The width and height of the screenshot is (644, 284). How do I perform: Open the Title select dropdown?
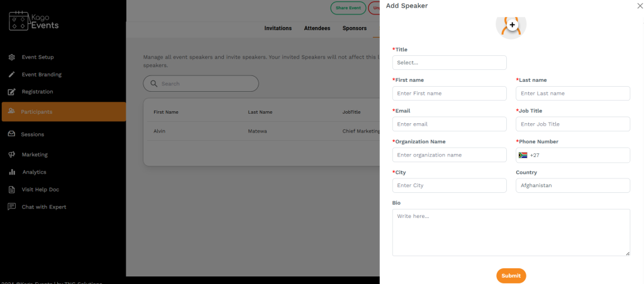coord(449,63)
